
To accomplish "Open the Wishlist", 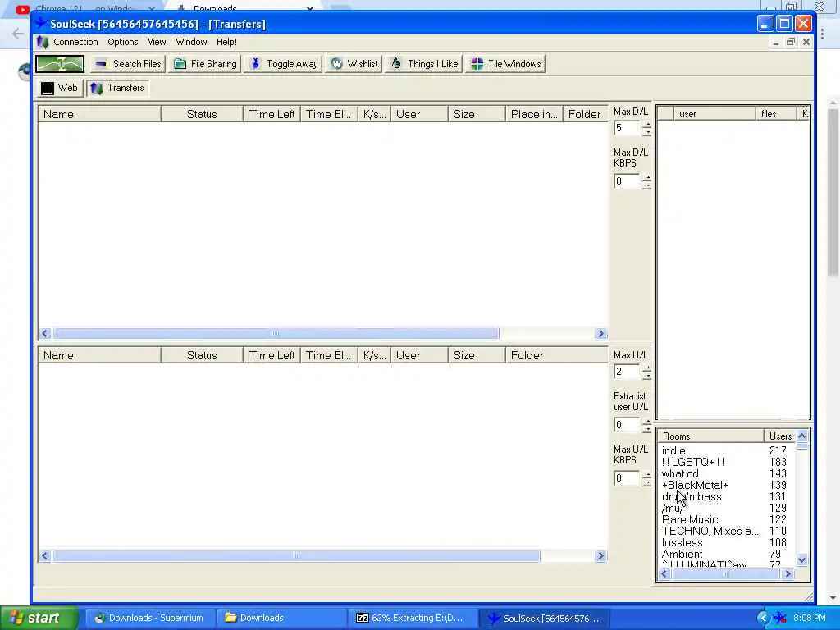I will tap(354, 64).
